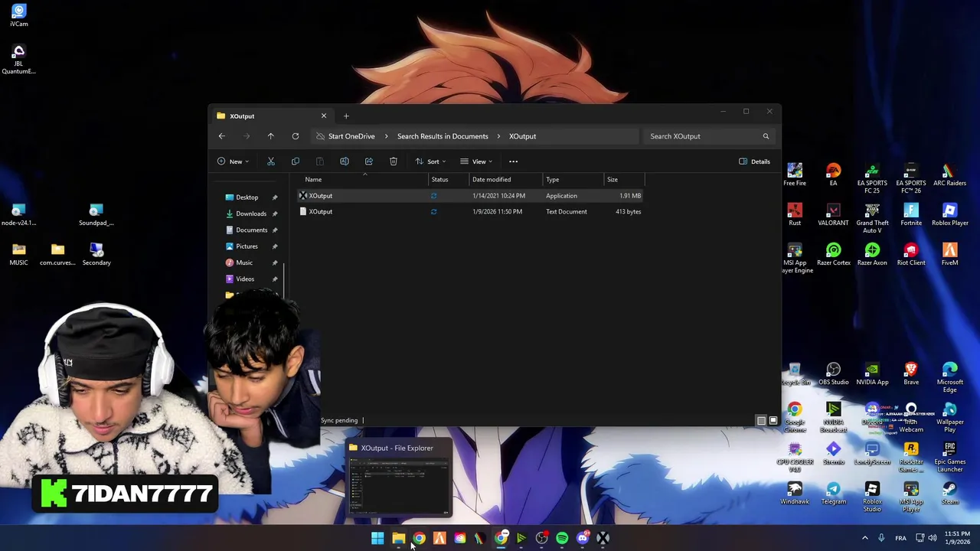This screenshot has width=980, height=551.
Task: Open Spotify from the taskbar
Action: pyautogui.click(x=562, y=538)
